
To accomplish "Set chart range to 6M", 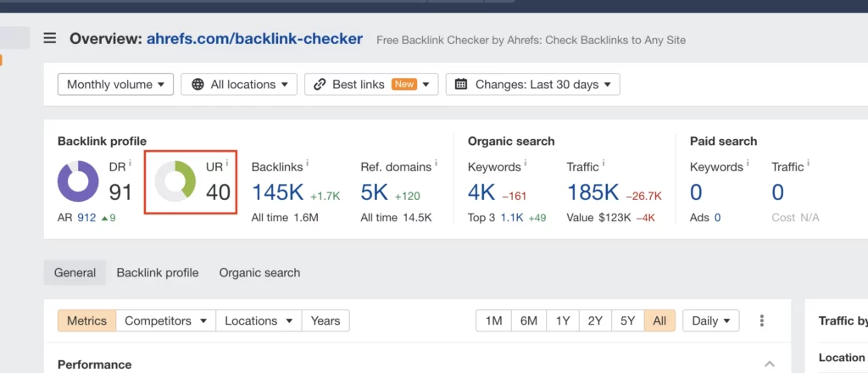I will (x=529, y=320).
